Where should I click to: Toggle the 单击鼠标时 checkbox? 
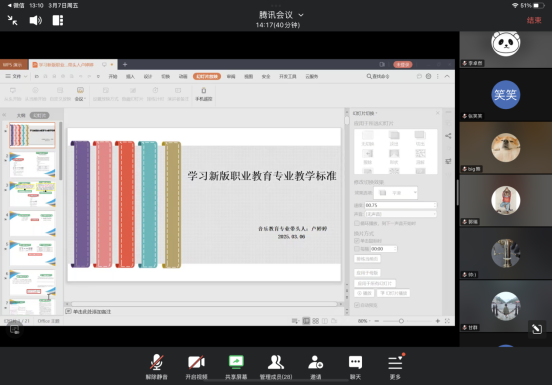(x=357, y=241)
